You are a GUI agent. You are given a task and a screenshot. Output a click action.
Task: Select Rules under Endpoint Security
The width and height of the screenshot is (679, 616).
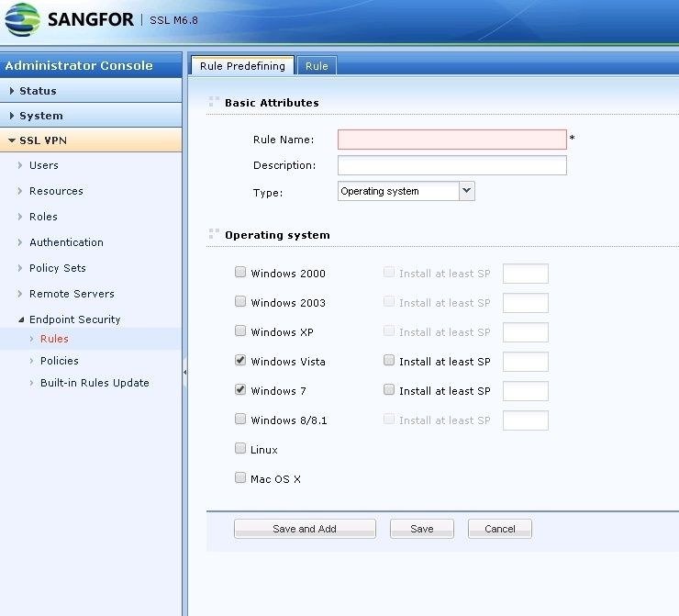pyautogui.click(x=54, y=339)
